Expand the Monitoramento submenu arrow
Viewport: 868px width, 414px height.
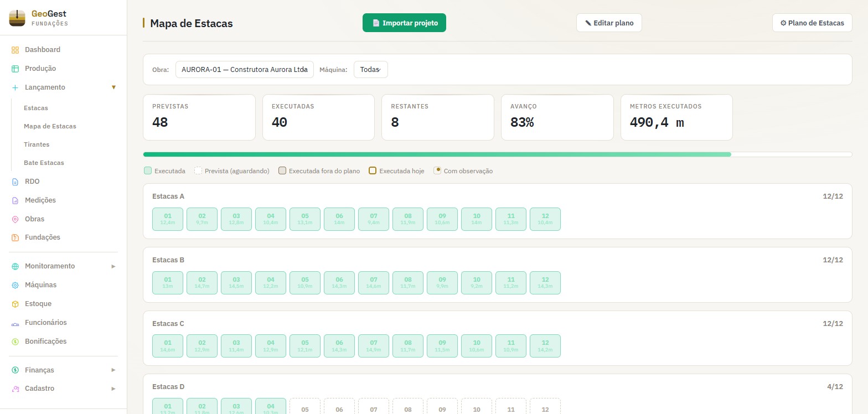113,266
